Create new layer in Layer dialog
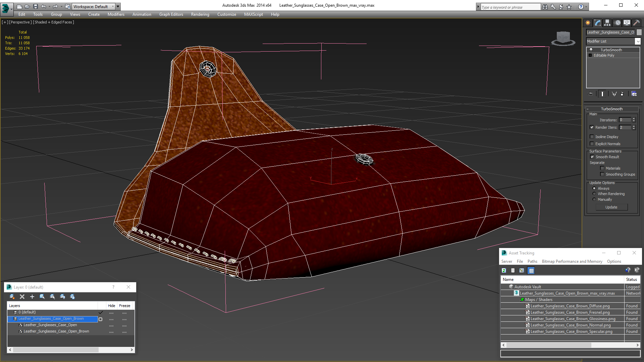Viewport: 644px width, 362px height. tap(12, 297)
